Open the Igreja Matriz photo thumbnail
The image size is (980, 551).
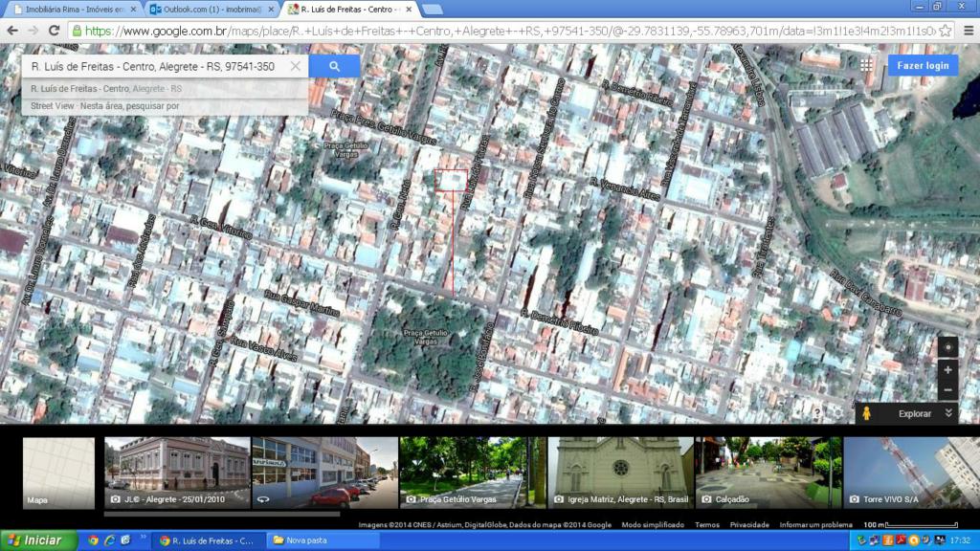tap(620, 473)
